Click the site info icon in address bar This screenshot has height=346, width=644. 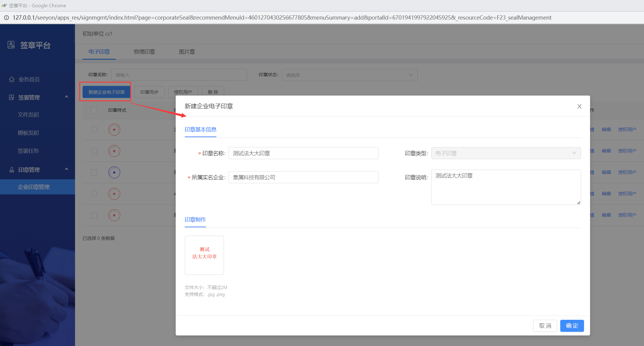pyautogui.click(x=6, y=17)
